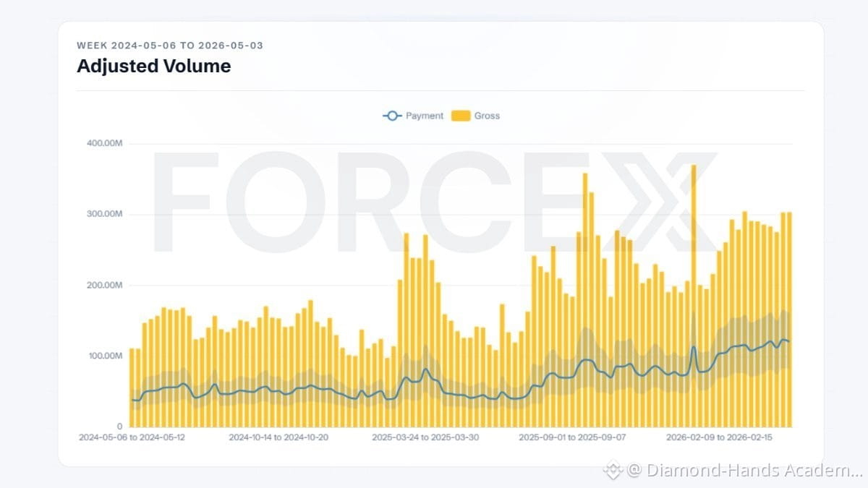868x488 pixels.
Task: Click the 2026-02-09 to 2026-02-15 axis label
Action: [x=720, y=437]
